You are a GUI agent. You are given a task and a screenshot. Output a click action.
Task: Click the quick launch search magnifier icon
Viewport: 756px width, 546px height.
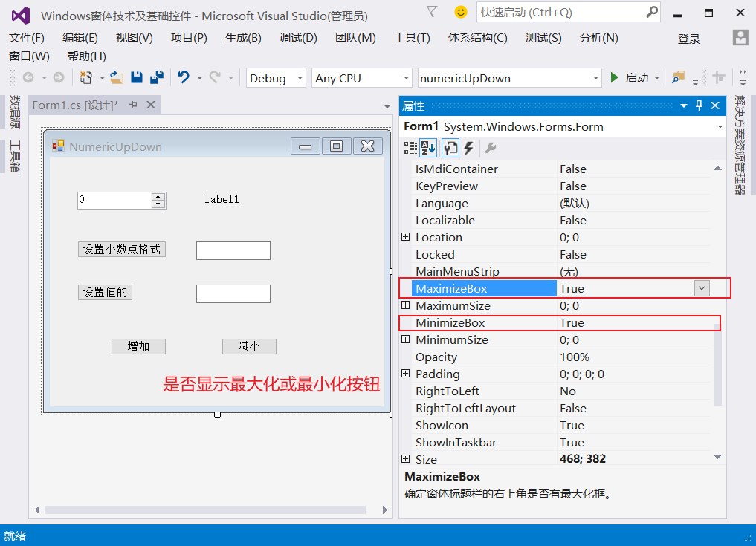[x=652, y=12]
